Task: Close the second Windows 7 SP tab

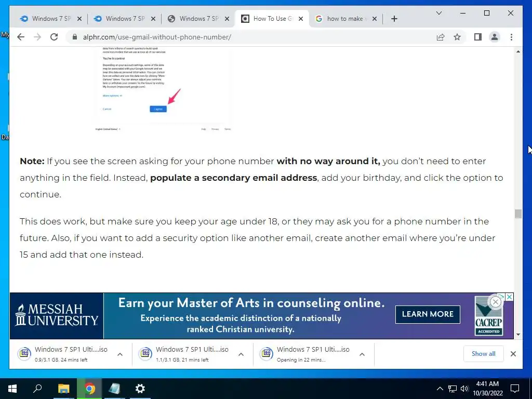Action: (153, 19)
